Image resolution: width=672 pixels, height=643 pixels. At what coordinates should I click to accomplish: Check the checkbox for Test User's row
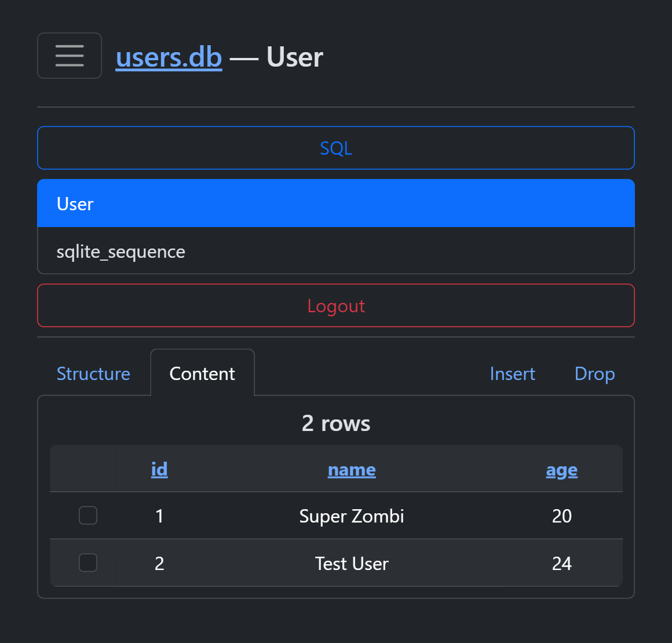88,562
